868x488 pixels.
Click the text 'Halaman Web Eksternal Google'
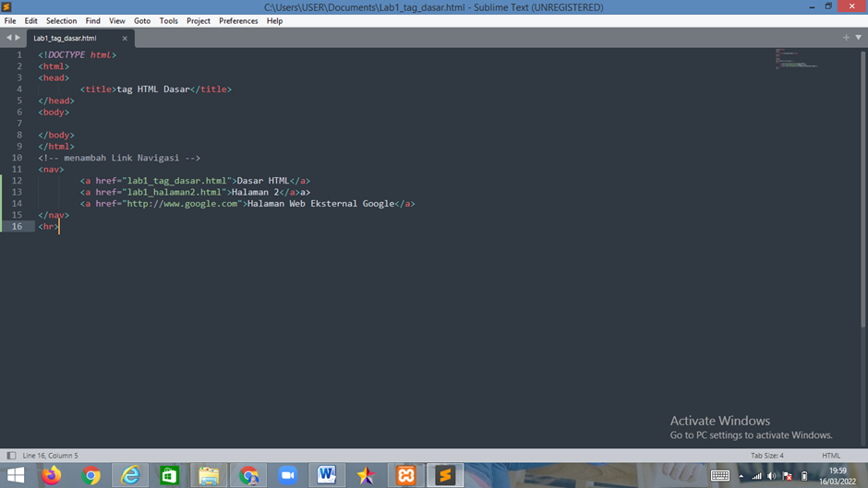coord(321,204)
